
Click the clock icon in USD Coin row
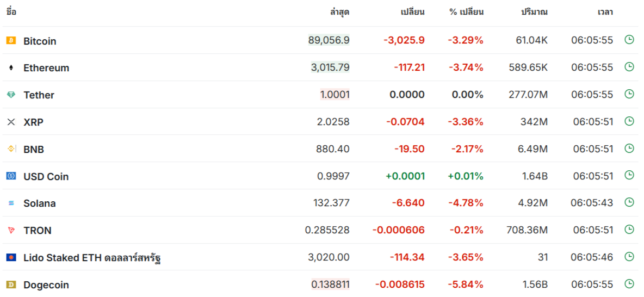629,175
